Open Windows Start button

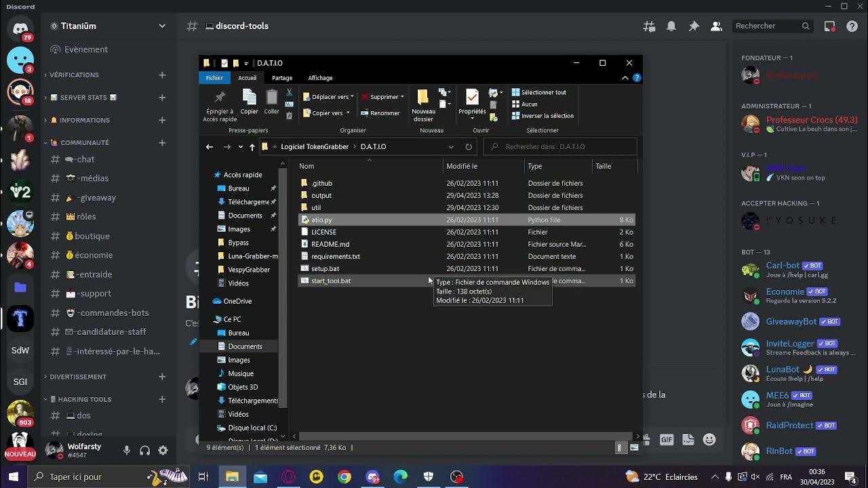14,476
